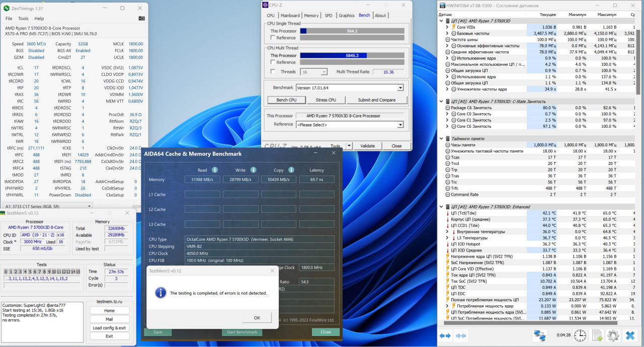This screenshot has height=347, width=644.
Task: Click AIDA64 Memory Read value field
Action: (x=202, y=180)
